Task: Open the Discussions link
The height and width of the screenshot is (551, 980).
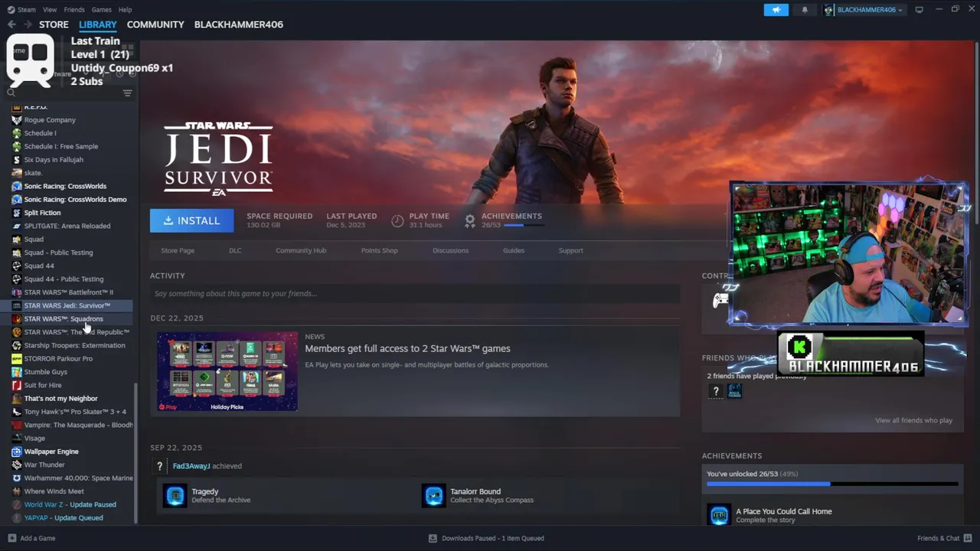Action: pyautogui.click(x=450, y=250)
